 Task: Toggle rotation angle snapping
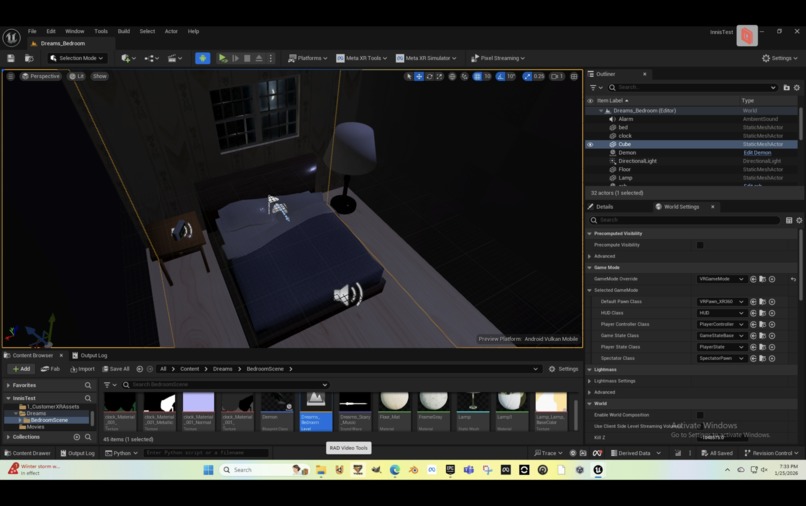click(x=500, y=76)
